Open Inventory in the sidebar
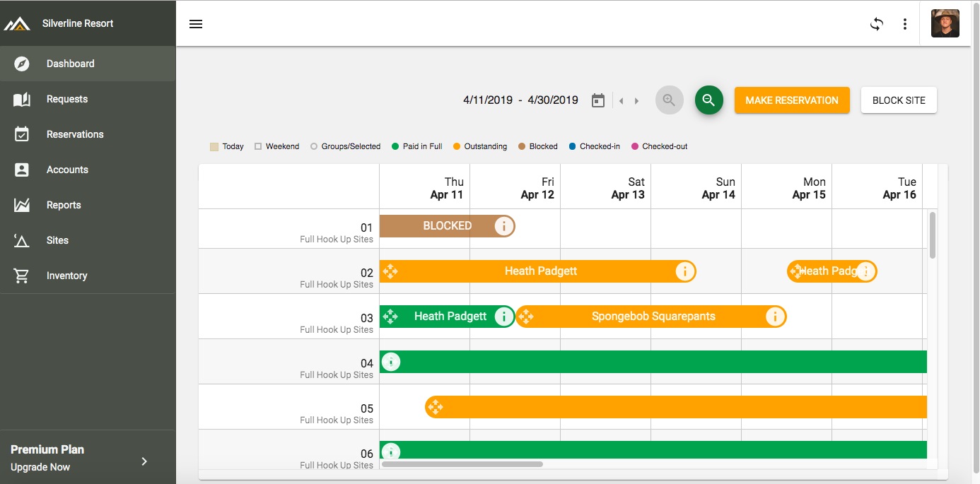Image resolution: width=980 pixels, height=484 pixels. coord(66,276)
